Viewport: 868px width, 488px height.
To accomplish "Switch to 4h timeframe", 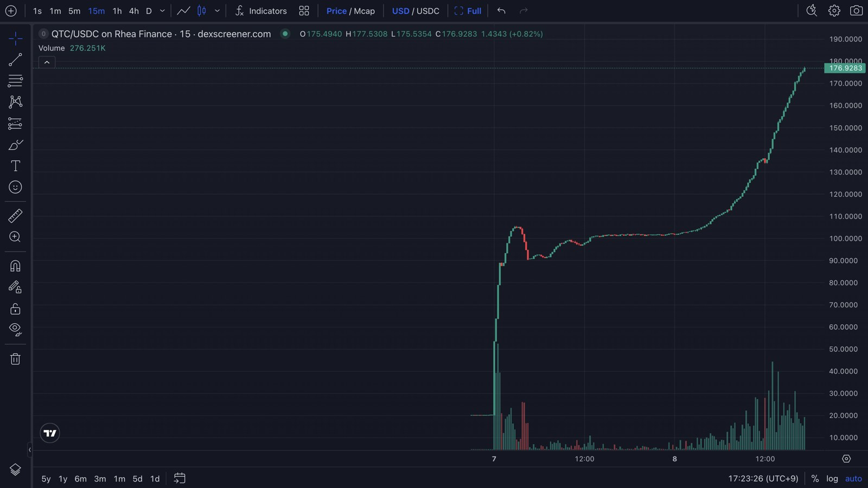I will tap(134, 11).
